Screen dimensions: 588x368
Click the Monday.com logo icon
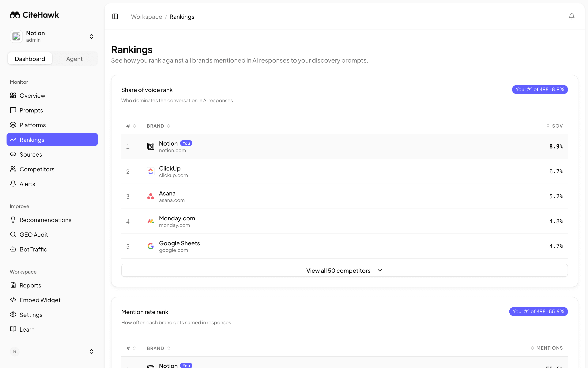click(x=151, y=221)
